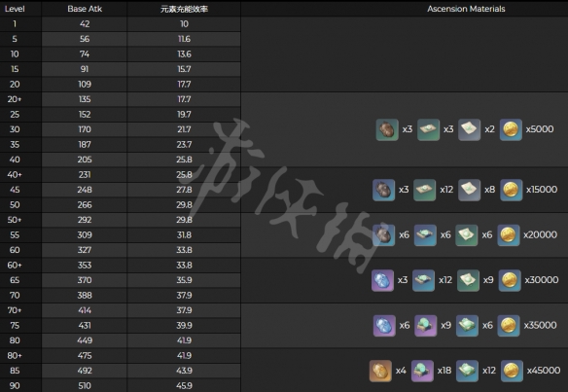Click the Ascension Materials header
568x392 pixels.
[466, 9]
